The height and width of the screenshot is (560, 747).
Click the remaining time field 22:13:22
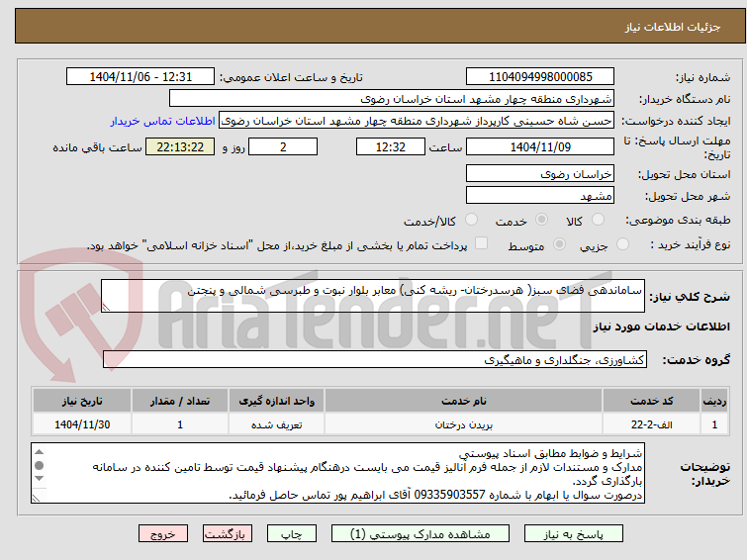click(x=180, y=146)
